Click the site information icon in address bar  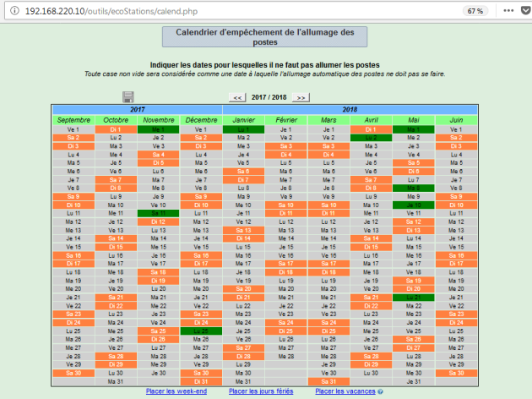point(8,11)
